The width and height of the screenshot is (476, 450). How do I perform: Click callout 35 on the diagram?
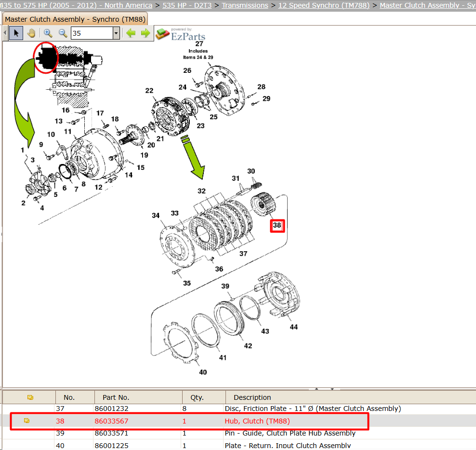187,283
